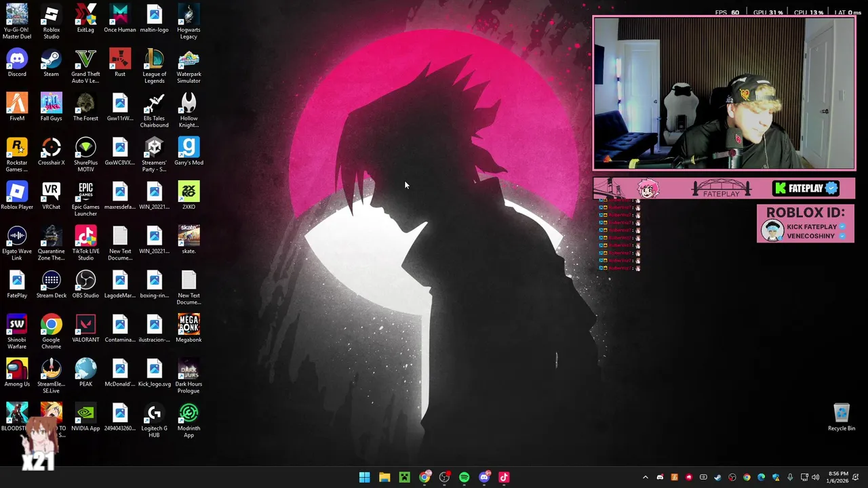Select the boxing-rin image file
The image size is (868, 488).
[154, 284]
